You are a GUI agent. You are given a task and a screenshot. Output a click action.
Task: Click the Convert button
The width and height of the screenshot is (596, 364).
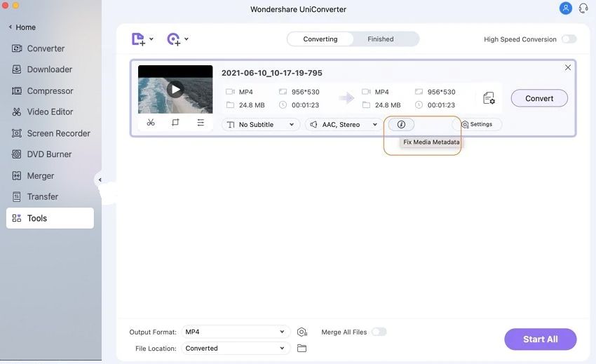click(x=539, y=98)
